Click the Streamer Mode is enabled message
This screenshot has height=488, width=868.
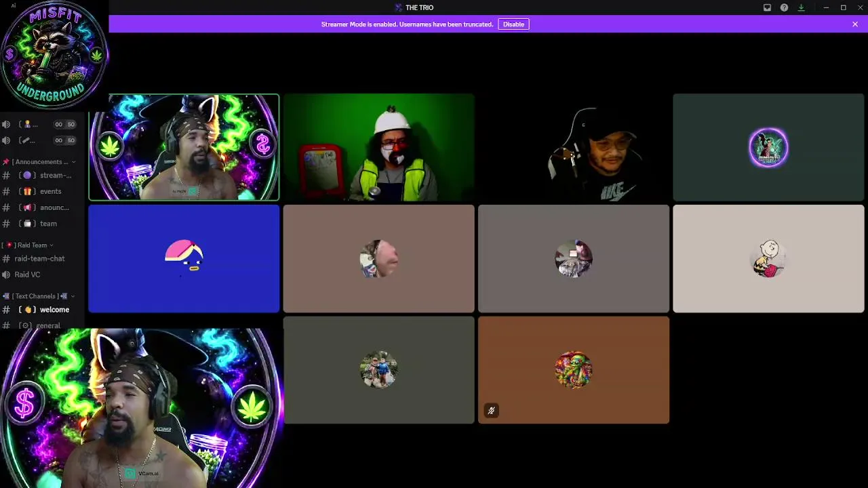click(407, 24)
